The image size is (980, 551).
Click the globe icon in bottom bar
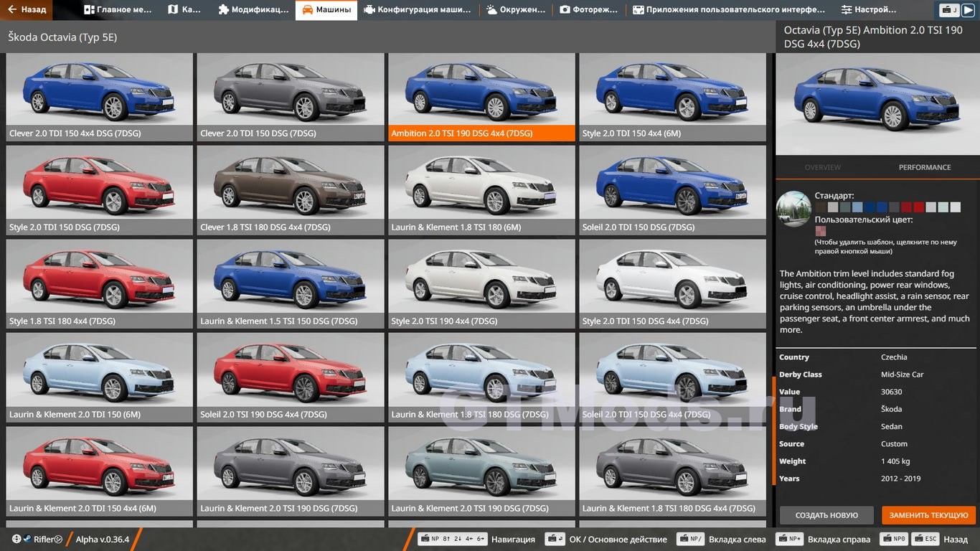(x=17, y=540)
